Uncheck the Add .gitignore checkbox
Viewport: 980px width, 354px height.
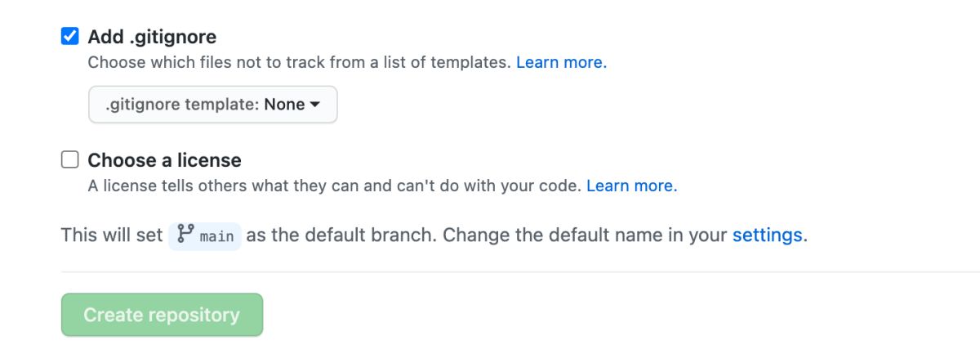click(70, 36)
